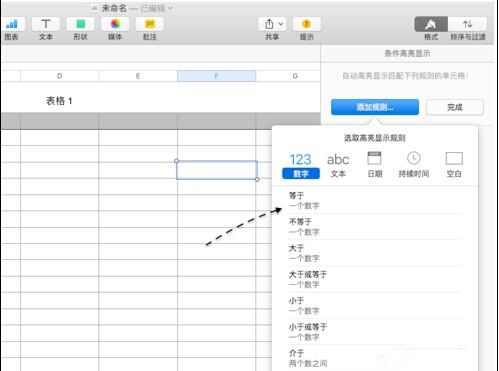Choose the 不等于 rule

click(x=375, y=227)
